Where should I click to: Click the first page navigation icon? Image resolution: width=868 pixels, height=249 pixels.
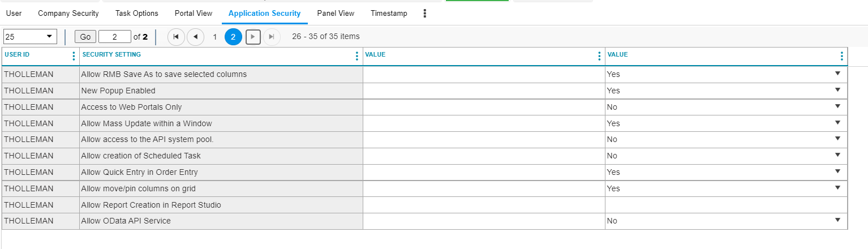point(176,37)
